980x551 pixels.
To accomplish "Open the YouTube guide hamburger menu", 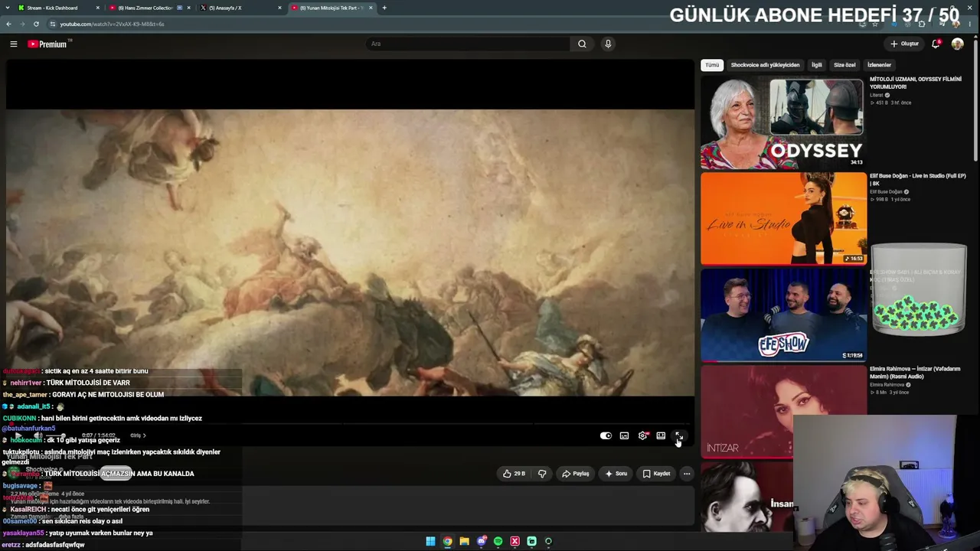I will coord(13,44).
